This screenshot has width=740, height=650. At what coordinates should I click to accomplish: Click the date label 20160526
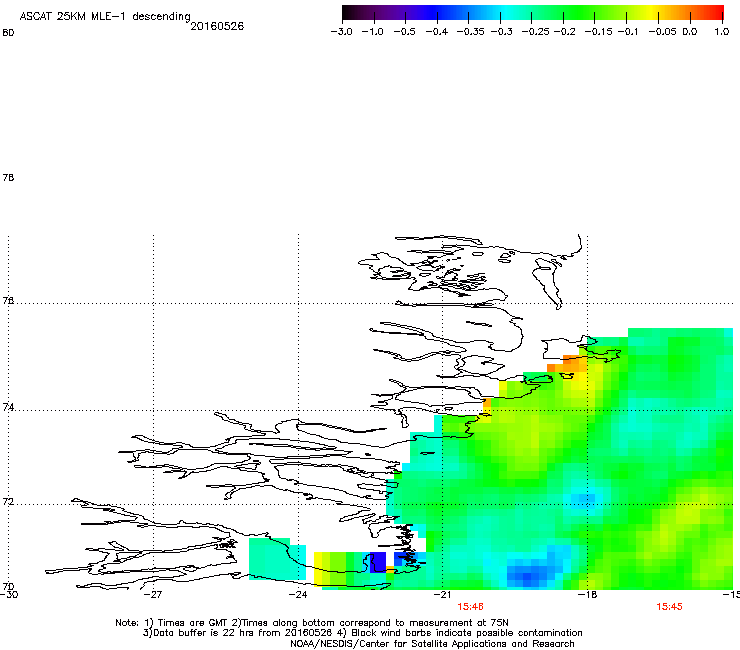tap(217, 26)
